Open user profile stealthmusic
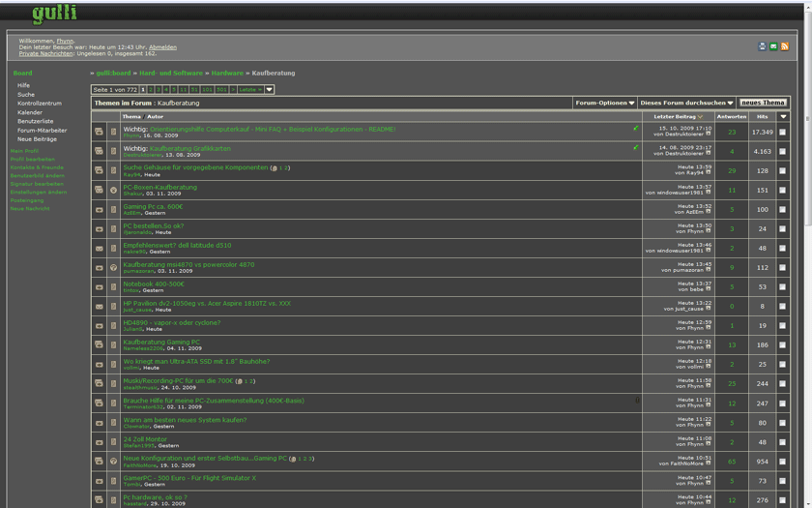Image resolution: width=812 pixels, height=508 pixels. point(140,387)
